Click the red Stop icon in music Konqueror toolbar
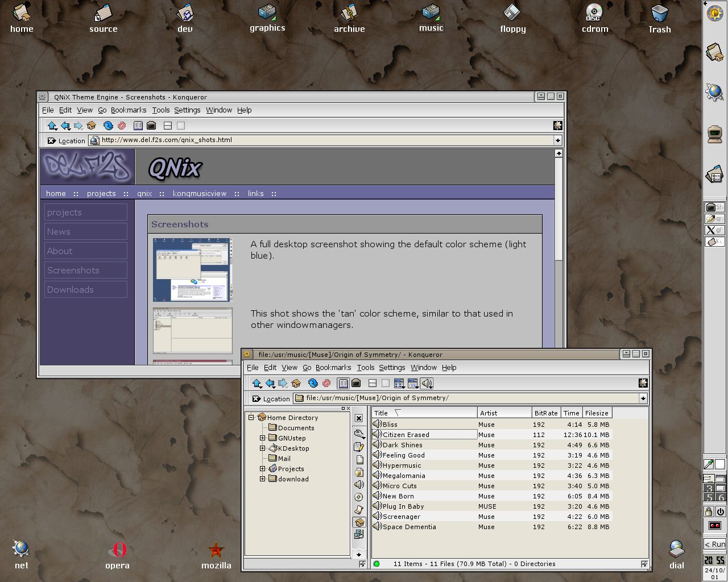 tap(326, 383)
